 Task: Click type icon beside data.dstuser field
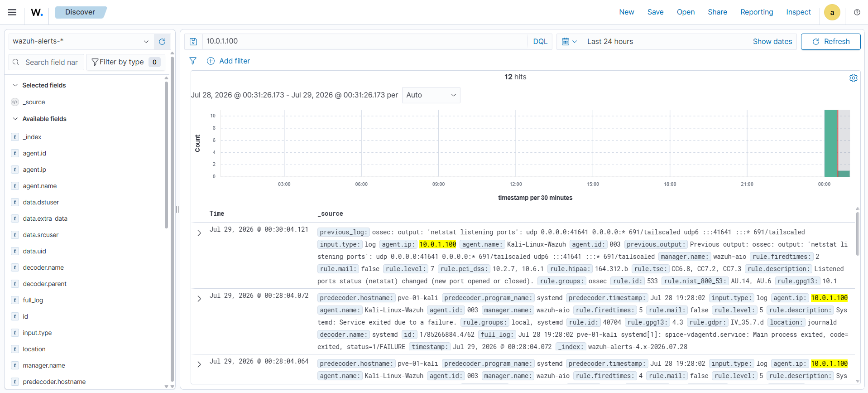coord(15,202)
